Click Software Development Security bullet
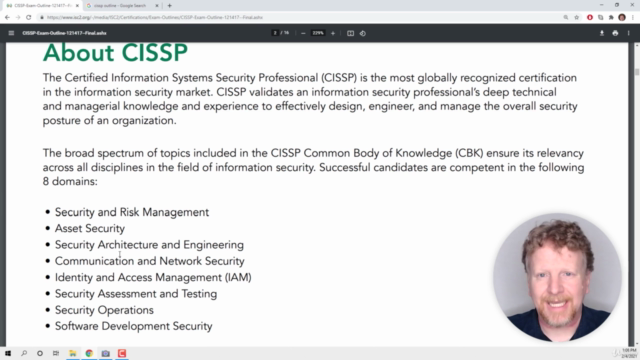The width and height of the screenshot is (640, 360). pos(133,326)
